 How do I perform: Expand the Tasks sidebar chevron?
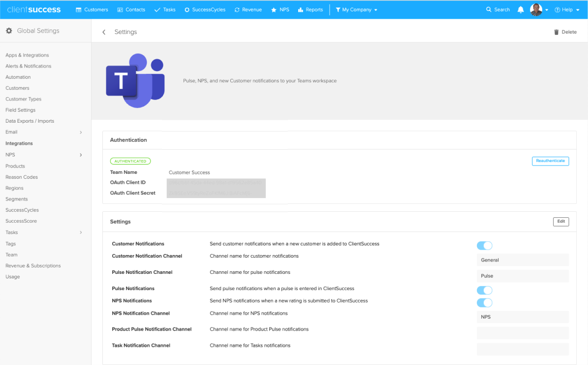click(x=81, y=232)
